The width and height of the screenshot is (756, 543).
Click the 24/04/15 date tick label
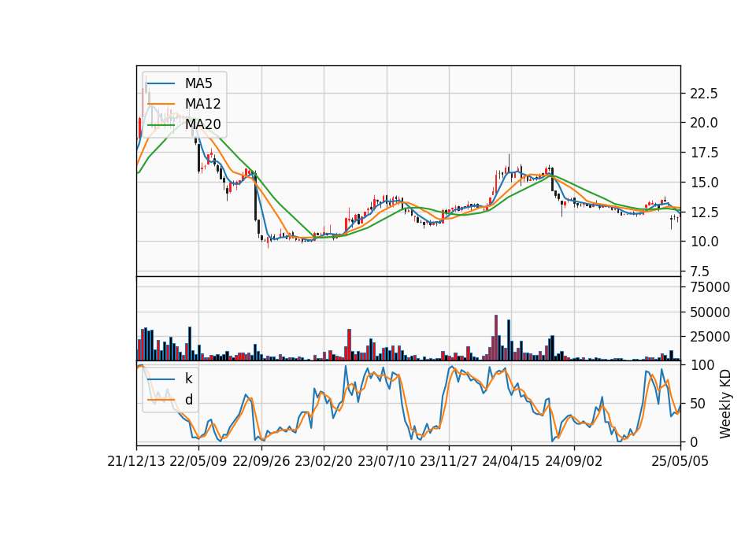point(511,461)
